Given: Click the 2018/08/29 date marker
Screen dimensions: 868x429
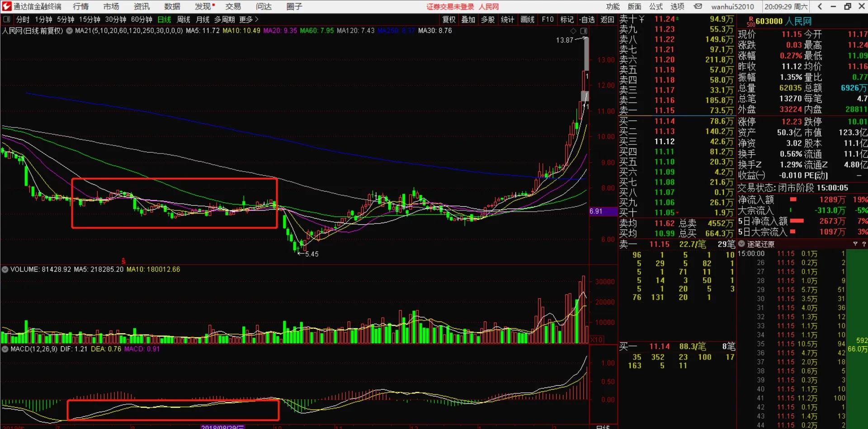Looking at the screenshot, I should [223, 427].
